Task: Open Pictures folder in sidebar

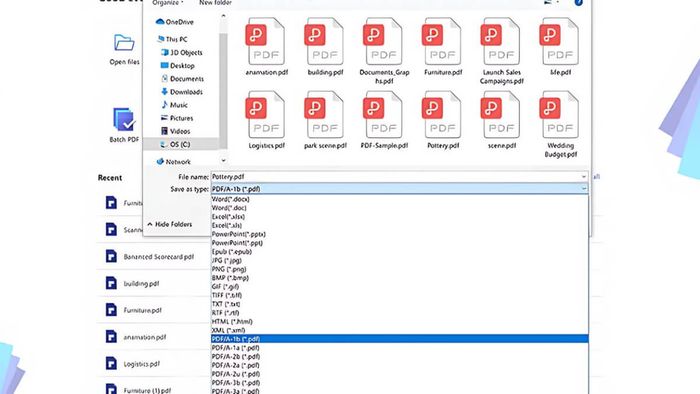Action: [177, 118]
